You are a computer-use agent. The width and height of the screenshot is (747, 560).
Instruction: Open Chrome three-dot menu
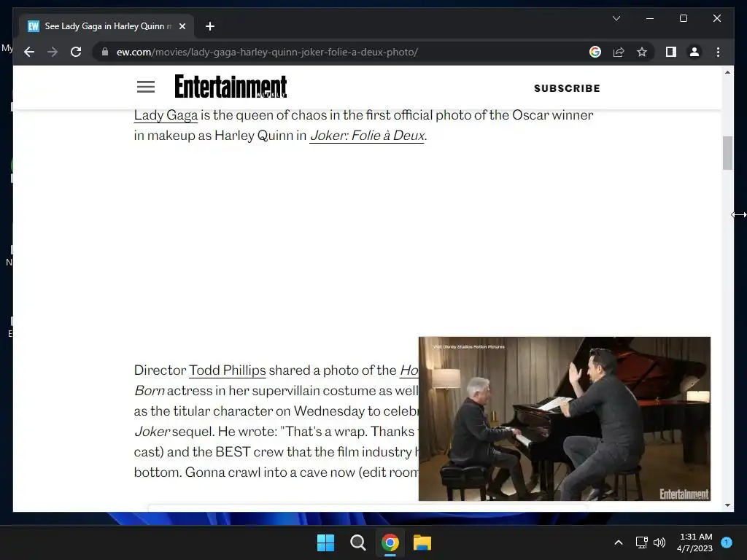point(718,52)
